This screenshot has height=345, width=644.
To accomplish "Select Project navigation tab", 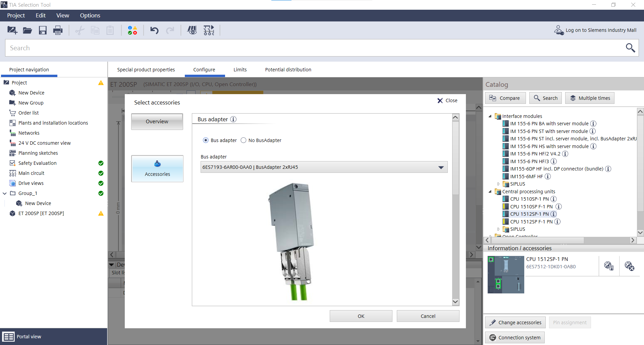I will click(x=29, y=70).
